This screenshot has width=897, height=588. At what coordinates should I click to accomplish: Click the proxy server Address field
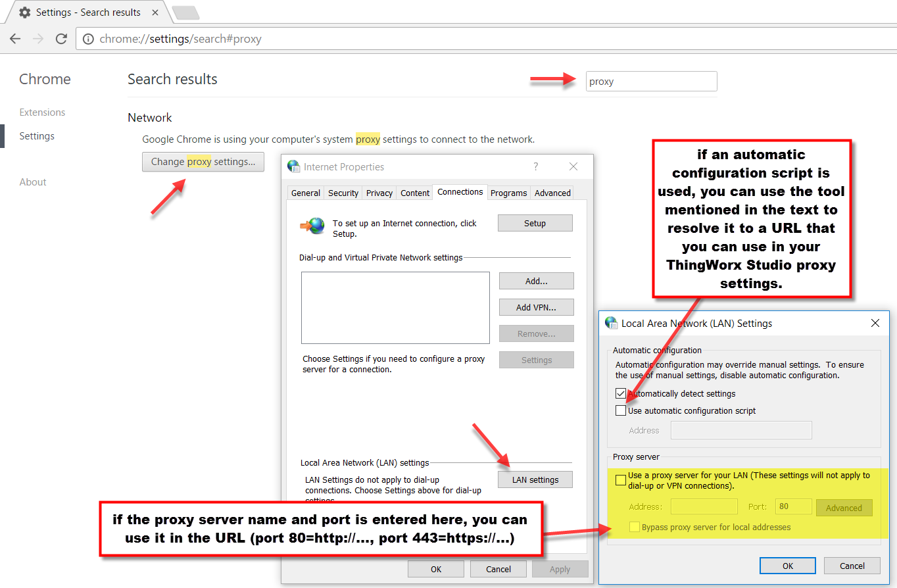point(704,506)
